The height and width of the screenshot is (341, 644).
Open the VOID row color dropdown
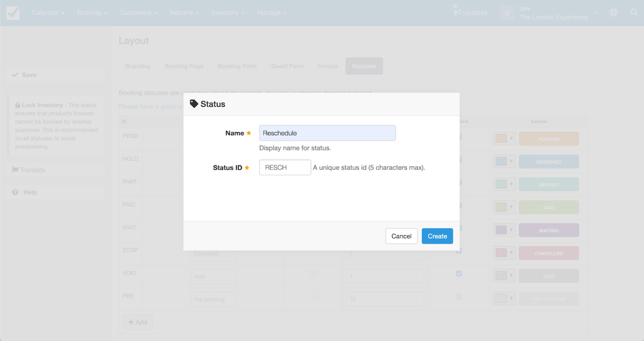505,276
